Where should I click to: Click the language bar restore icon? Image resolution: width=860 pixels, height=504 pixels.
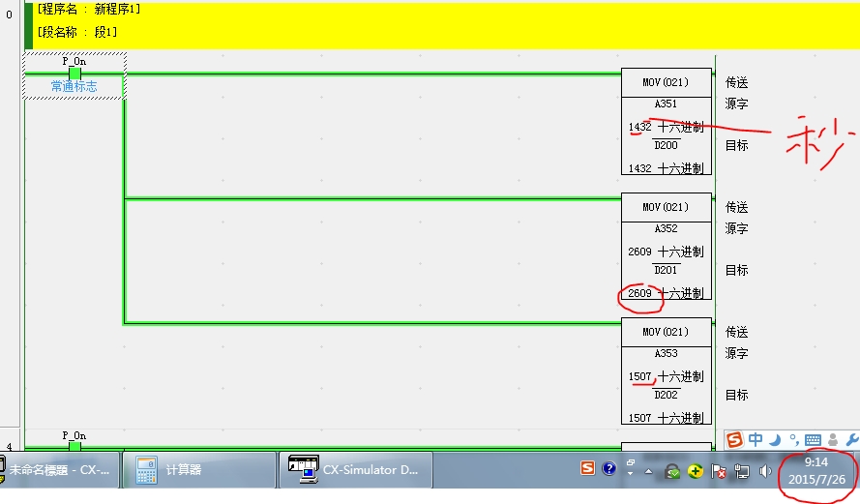[630, 462]
